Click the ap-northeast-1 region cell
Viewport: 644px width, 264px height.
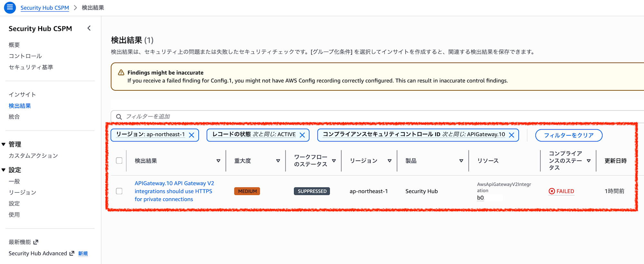tap(369, 191)
